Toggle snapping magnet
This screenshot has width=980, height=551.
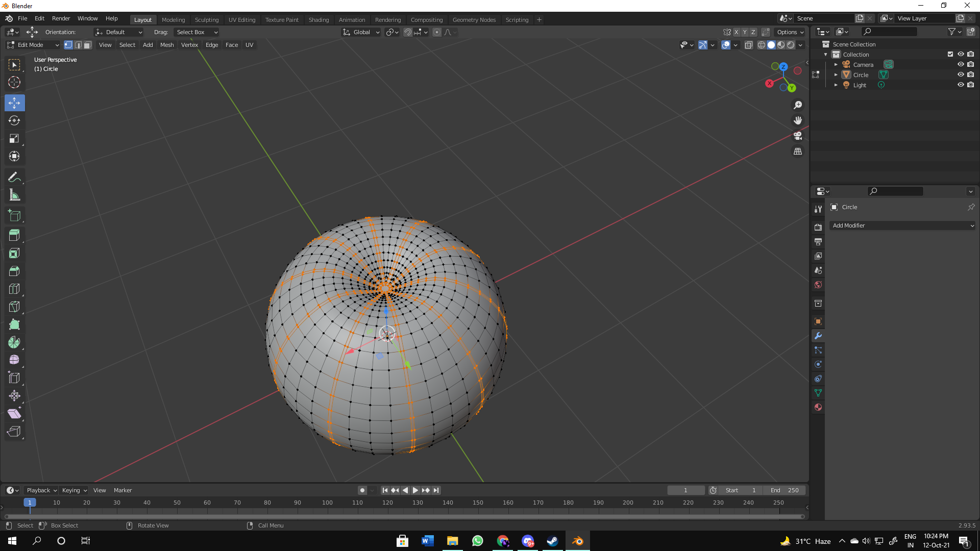(x=408, y=32)
